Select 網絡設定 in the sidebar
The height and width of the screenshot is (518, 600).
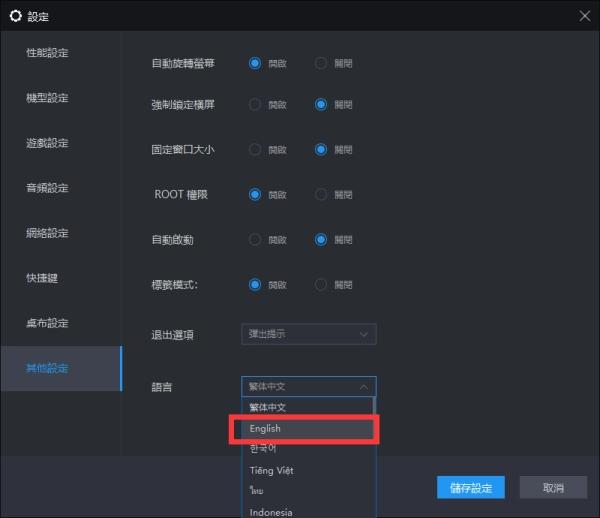coord(47,233)
